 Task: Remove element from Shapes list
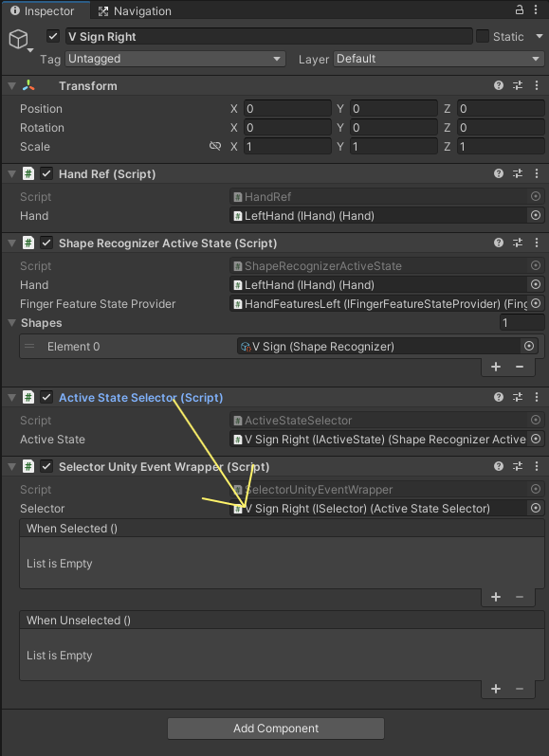pos(520,367)
